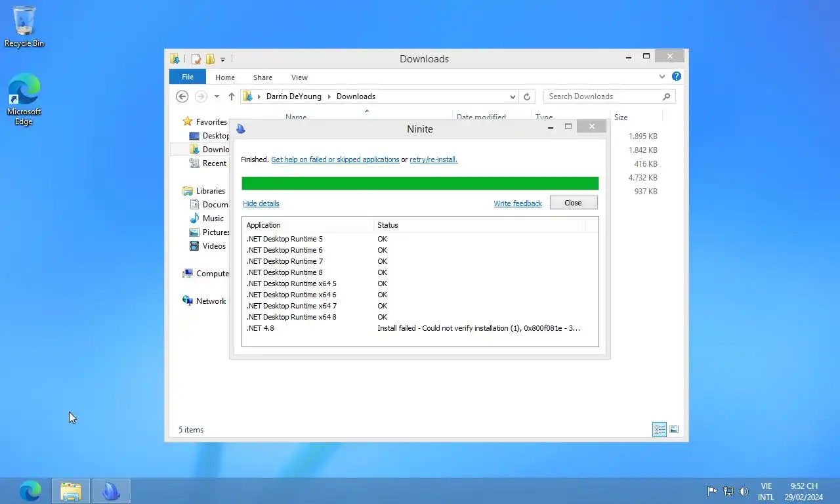The image size is (840, 504).
Task: Open Explorer help question mark
Action: point(677,77)
